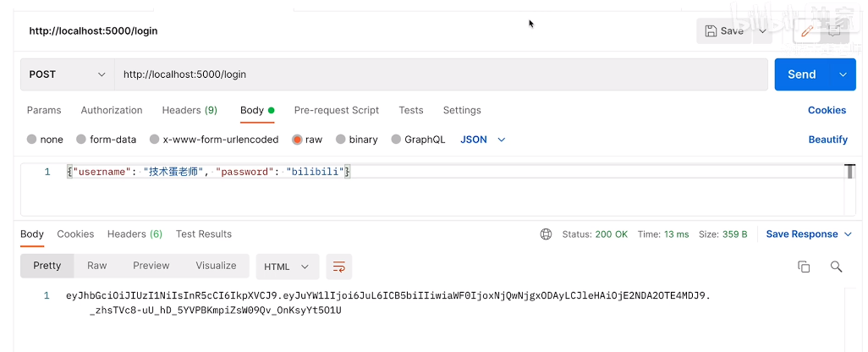The height and width of the screenshot is (352, 868).
Task: Open the comments icon
Action: 835,31
